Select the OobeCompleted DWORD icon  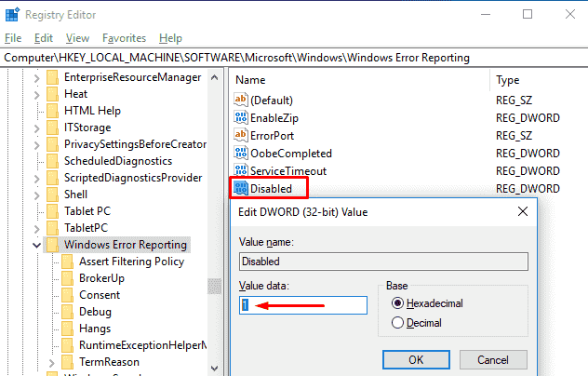(241, 153)
